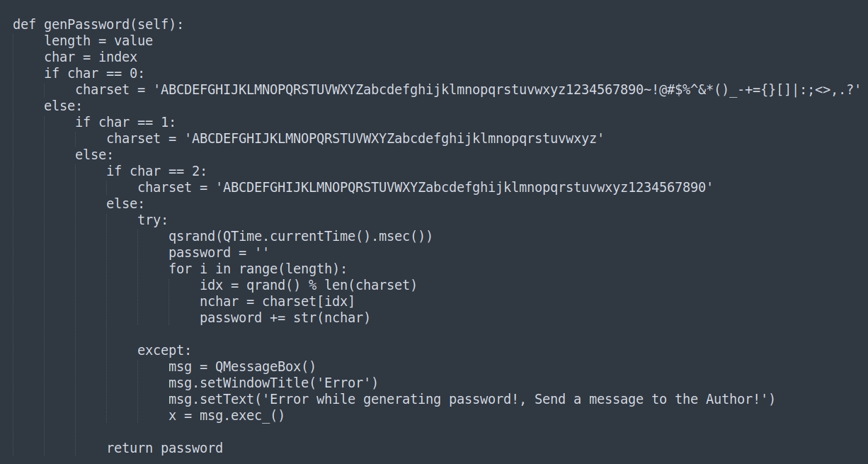Click the 'except:' keyword
This screenshot has width=868, height=464.
click(164, 351)
